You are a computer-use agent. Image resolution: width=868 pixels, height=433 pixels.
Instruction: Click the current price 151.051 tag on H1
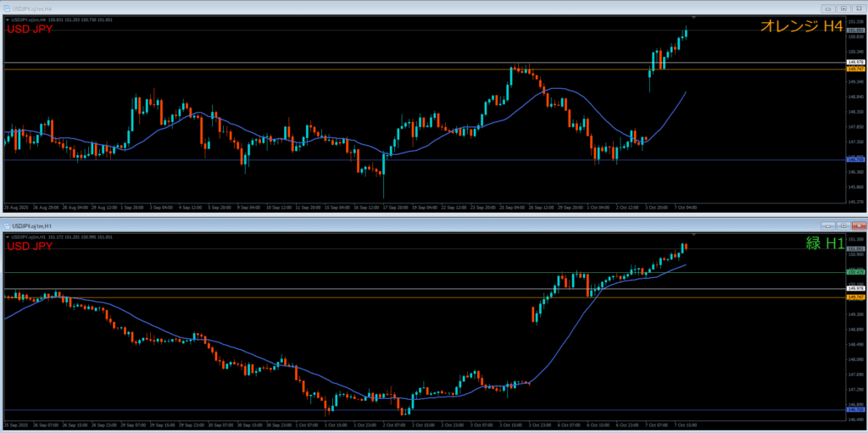(x=855, y=249)
